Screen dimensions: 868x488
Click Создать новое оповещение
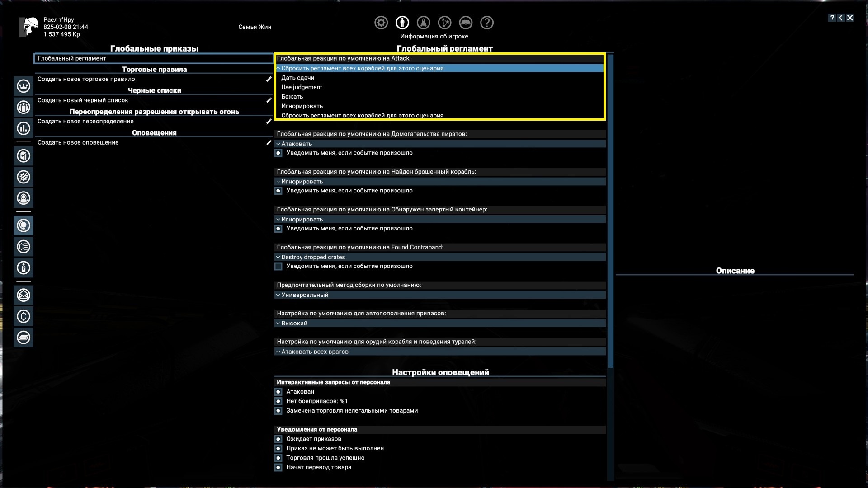click(x=78, y=143)
